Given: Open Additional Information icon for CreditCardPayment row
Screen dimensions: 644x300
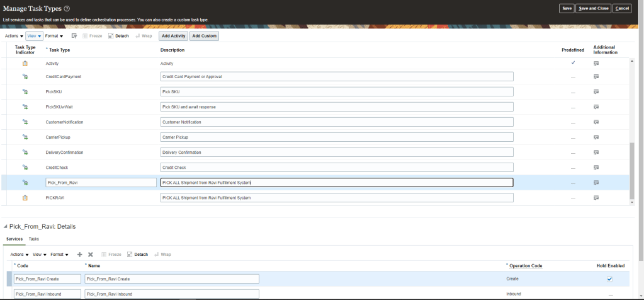Looking at the screenshot, I should click(x=596, y=77).
